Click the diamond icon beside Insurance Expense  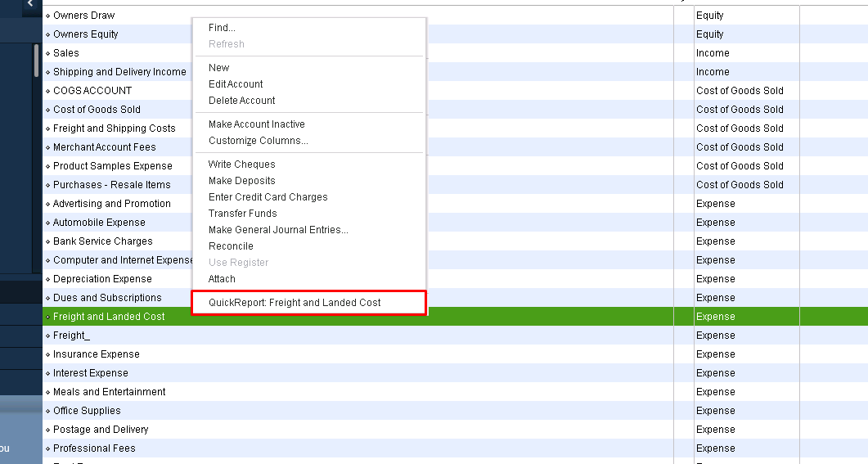[x=48, y=354]
